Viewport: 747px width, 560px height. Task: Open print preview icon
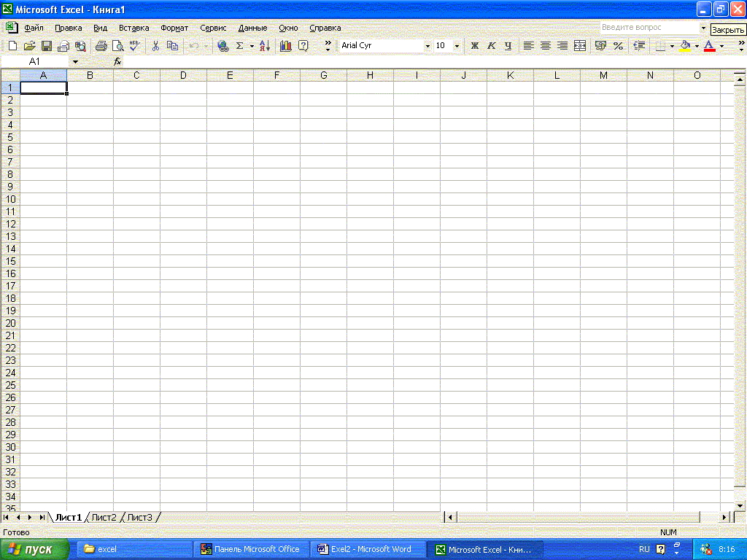pyautogui.click(x=117, y=46)
